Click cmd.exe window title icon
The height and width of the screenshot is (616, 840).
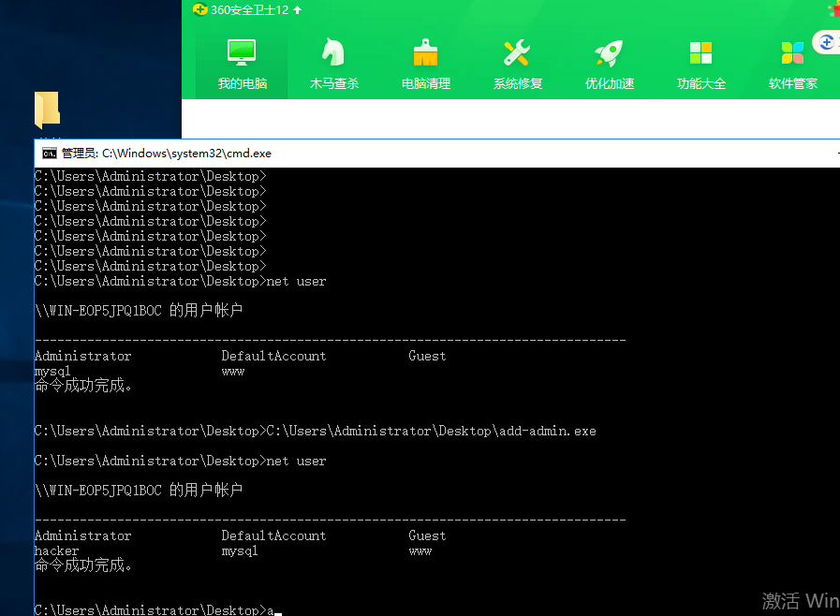pos(50,154)
